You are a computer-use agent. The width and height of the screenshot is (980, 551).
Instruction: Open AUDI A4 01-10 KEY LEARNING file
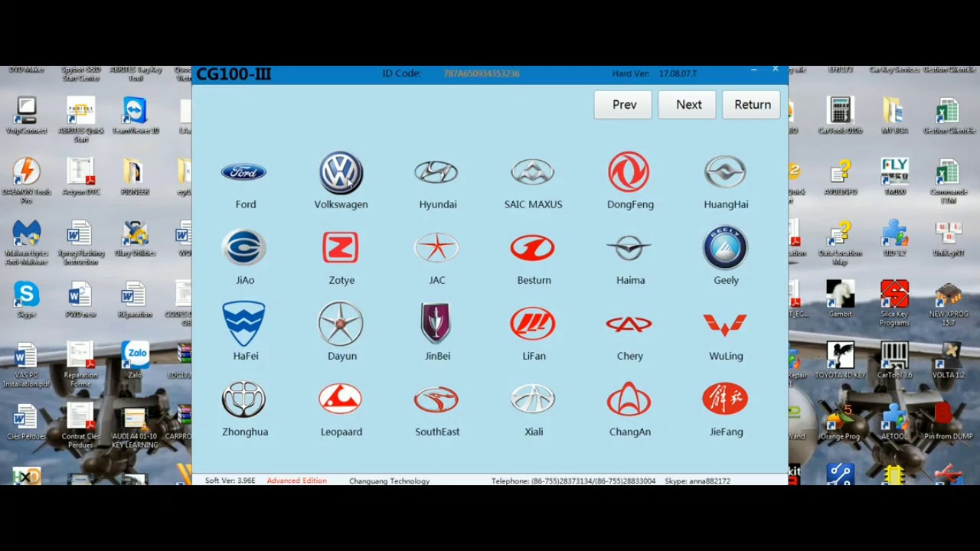[x=136, y=427]
